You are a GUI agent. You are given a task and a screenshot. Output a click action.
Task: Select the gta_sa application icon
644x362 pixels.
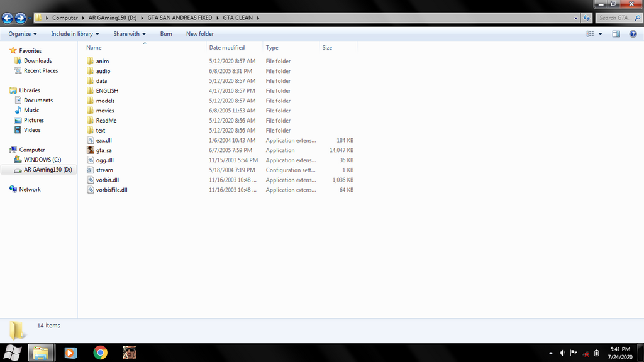[x=91, y=150]
